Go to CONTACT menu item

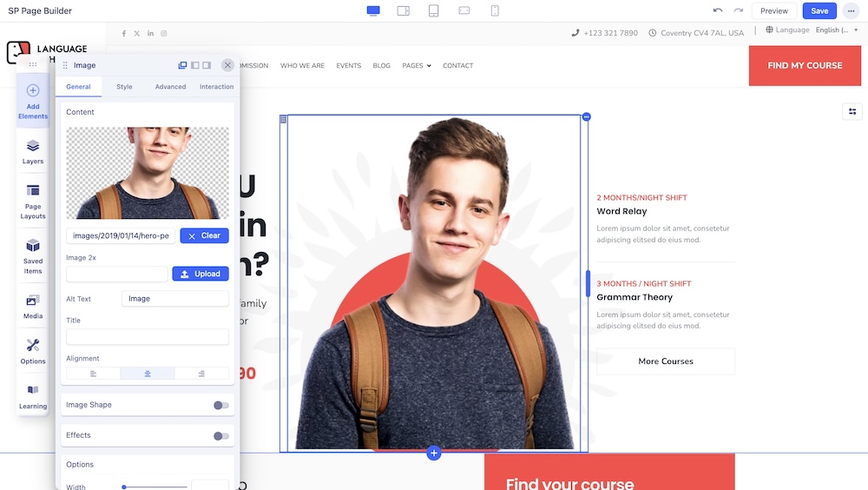[x=457, y=65]
